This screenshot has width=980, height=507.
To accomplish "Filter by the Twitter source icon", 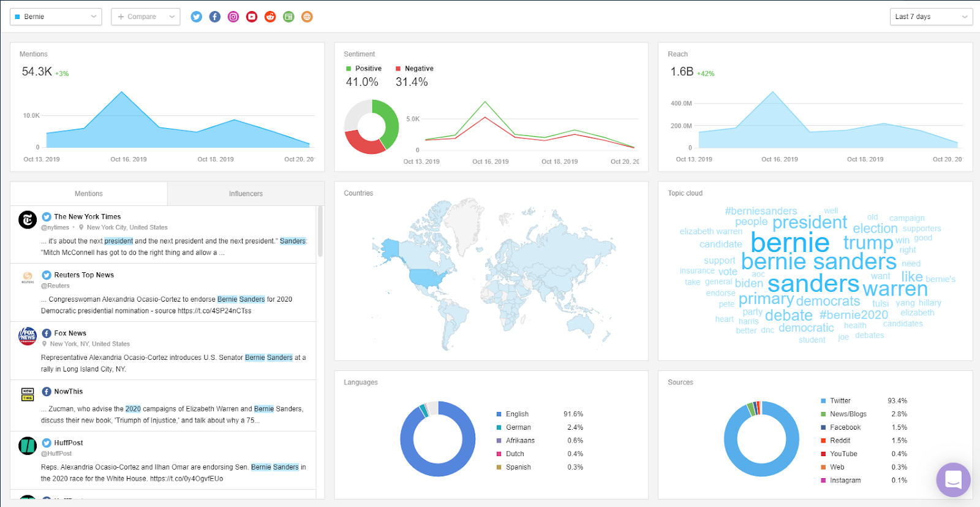I will [x=196, y=17].
